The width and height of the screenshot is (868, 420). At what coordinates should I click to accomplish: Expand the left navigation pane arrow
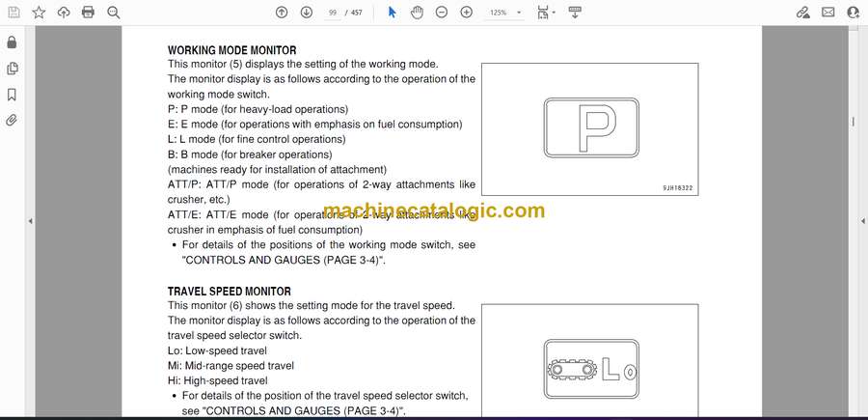[31, 221]
